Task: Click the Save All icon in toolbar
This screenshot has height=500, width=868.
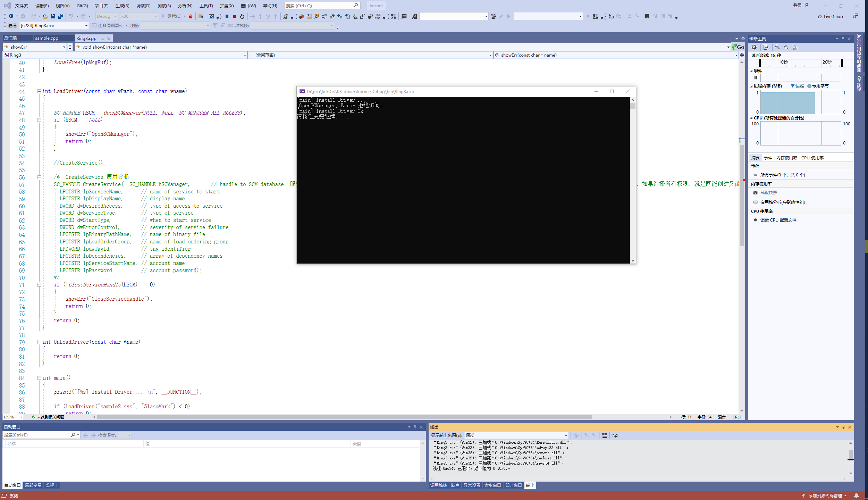Action: [x=61, y=16]
